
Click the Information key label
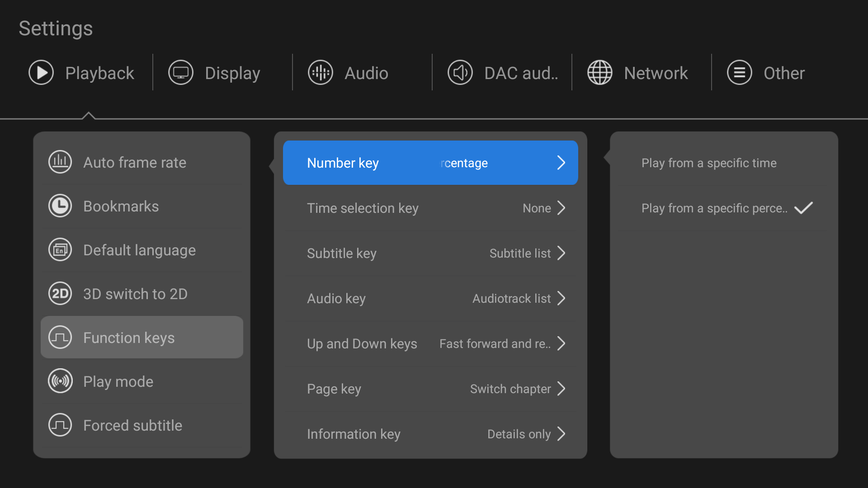click(354, 434)
